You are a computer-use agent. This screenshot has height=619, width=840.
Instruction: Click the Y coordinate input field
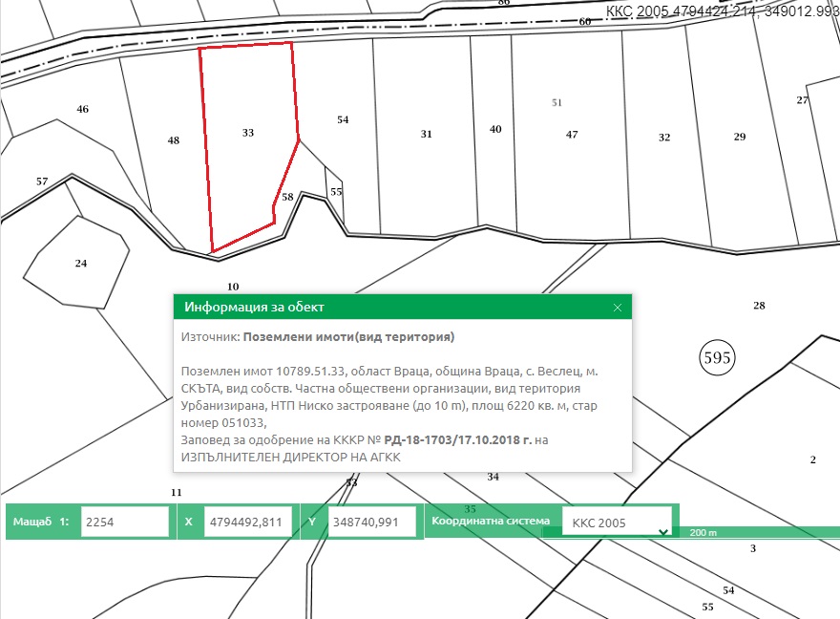tap(372, 523)
